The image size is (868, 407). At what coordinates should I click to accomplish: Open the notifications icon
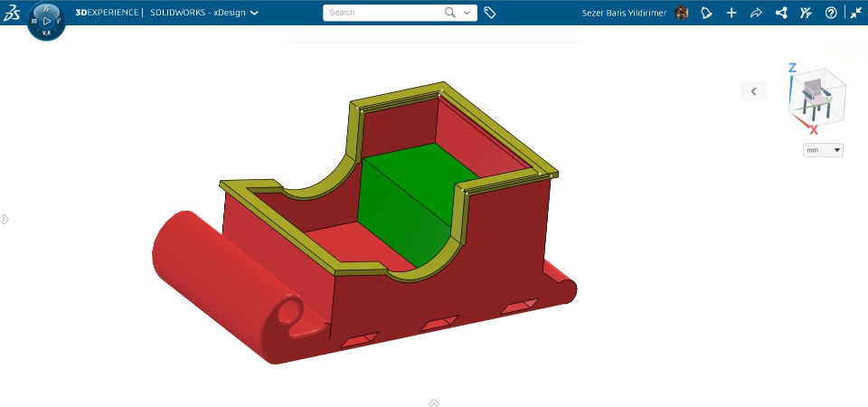706,13
